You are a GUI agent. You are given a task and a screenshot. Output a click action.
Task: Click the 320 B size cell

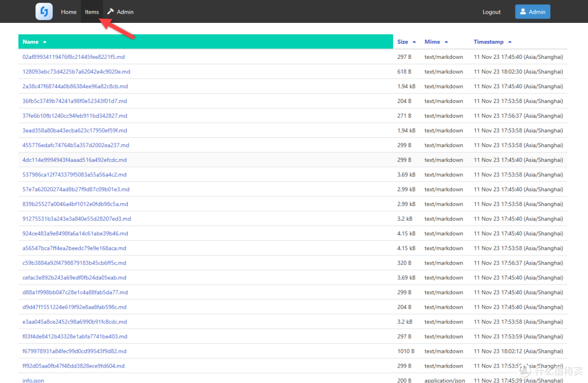(x=404, y=263)
